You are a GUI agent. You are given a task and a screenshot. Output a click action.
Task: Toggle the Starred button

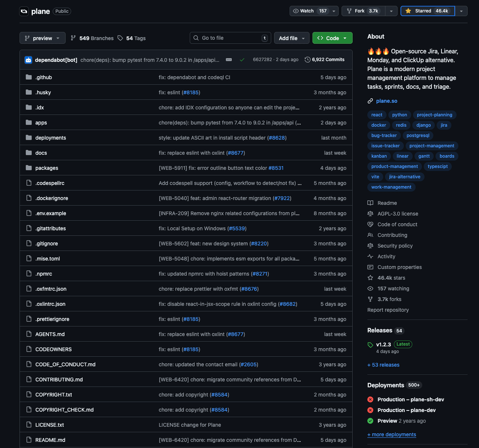click(x=428, y=11)
